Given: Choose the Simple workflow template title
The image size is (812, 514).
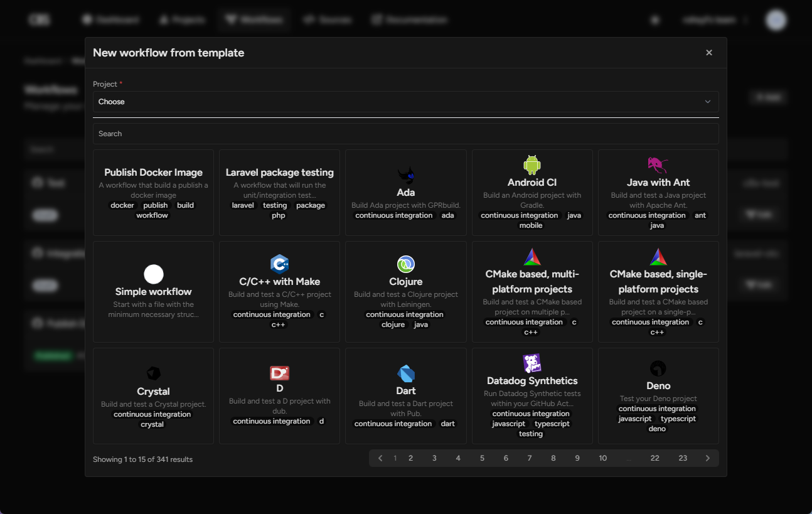Looking at the screenshot, I should (x=154, y=292).
